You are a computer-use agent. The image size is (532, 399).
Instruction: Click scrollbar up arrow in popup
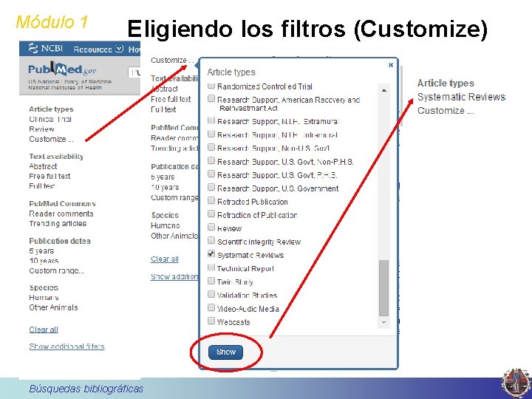[383, 90]
